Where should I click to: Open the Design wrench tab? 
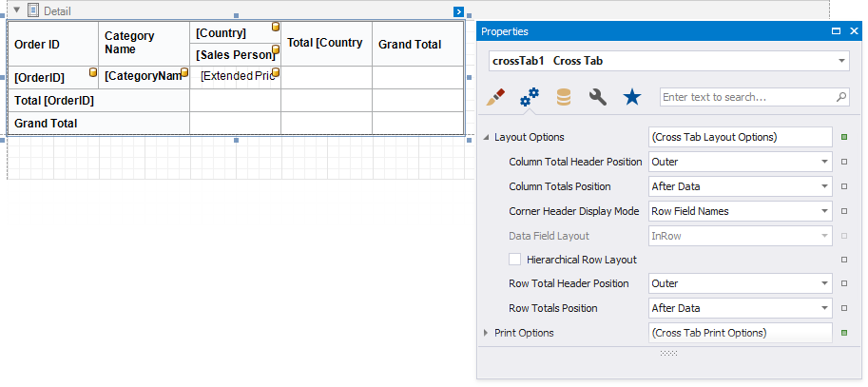tap(598, 97)
